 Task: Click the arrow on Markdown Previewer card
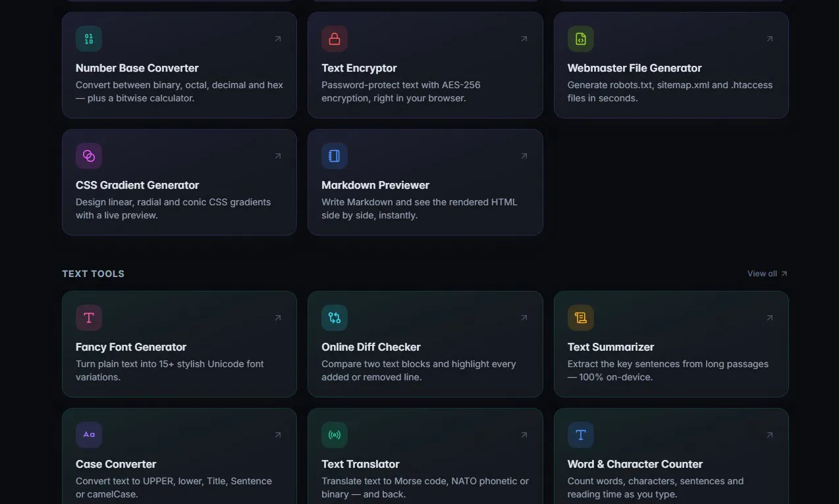click(524, 156)
